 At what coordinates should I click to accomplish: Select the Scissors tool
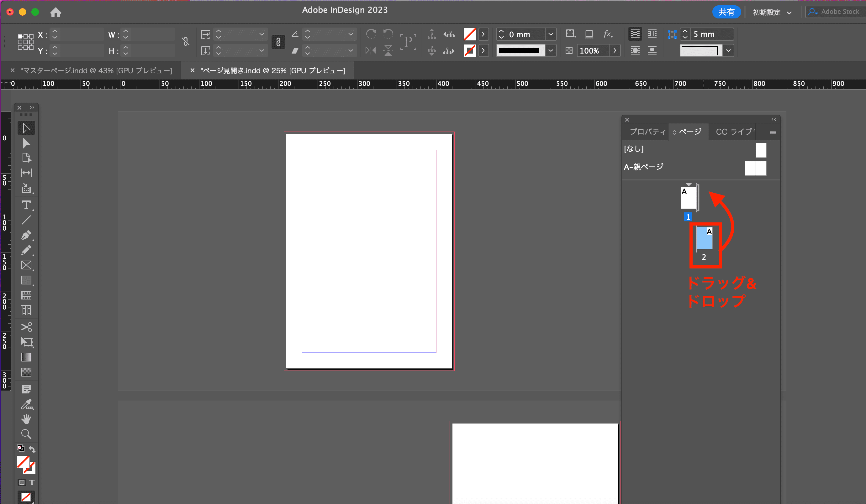(26, 327)
